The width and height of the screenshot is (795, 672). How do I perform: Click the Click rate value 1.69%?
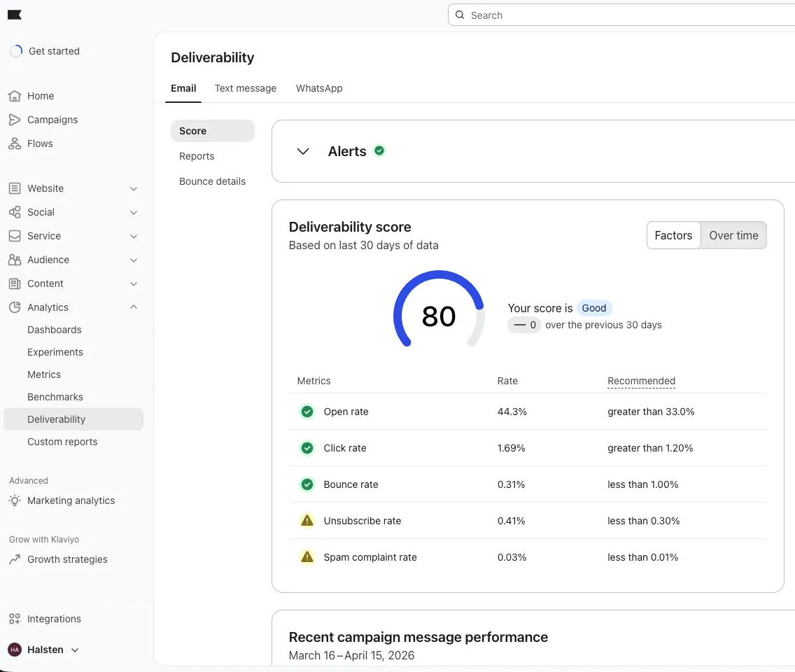tap(511, 448)
